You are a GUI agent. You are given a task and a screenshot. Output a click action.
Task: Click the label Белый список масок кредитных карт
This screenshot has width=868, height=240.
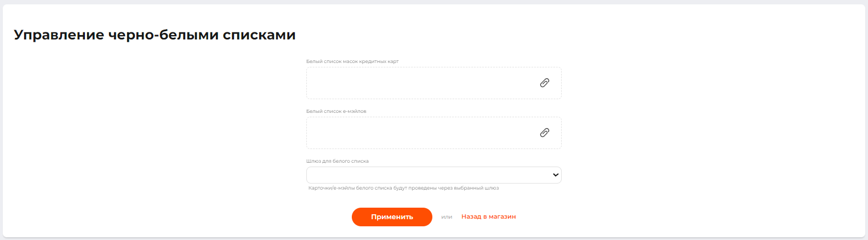tap(352, 61)
